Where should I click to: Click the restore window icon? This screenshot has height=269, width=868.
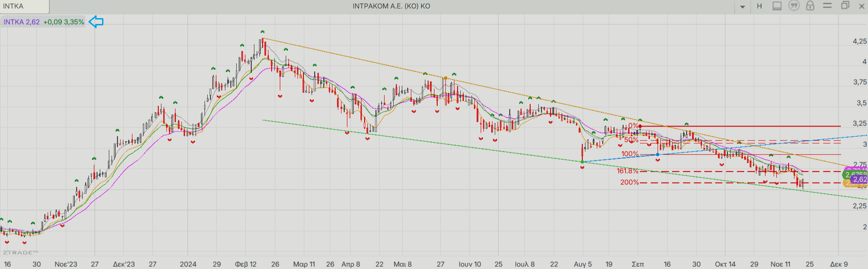[845, 6]
